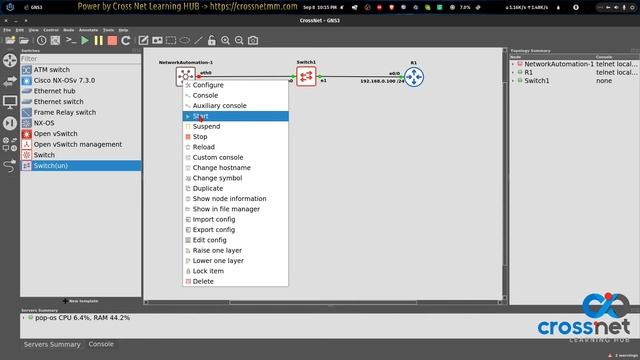The height and width of the screenshot is (360, 640).
Task: Choose Custom console menu entry
Action: [236, 157]
